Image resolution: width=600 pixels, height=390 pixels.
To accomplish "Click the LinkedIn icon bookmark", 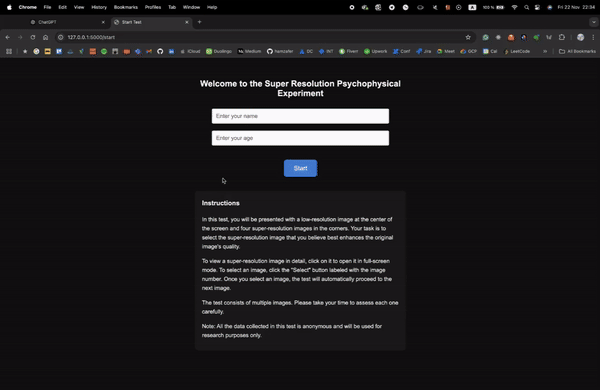I will (171, 51).
